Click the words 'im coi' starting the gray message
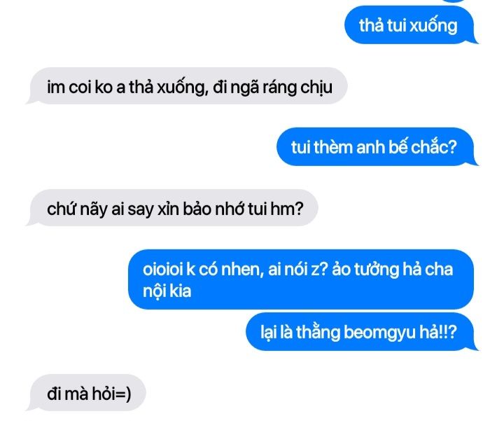The width and height of the screenshot is (504, 421). (69, 87)
